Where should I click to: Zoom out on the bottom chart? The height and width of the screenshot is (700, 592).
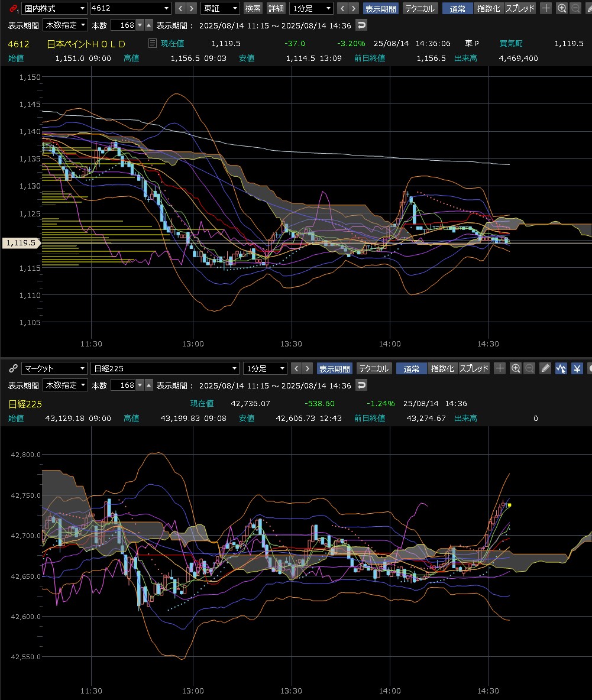[530, 368]
